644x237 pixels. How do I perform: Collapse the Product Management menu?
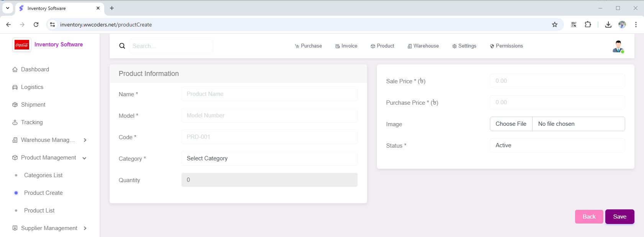pyautogui.click(x=84, y=158)
